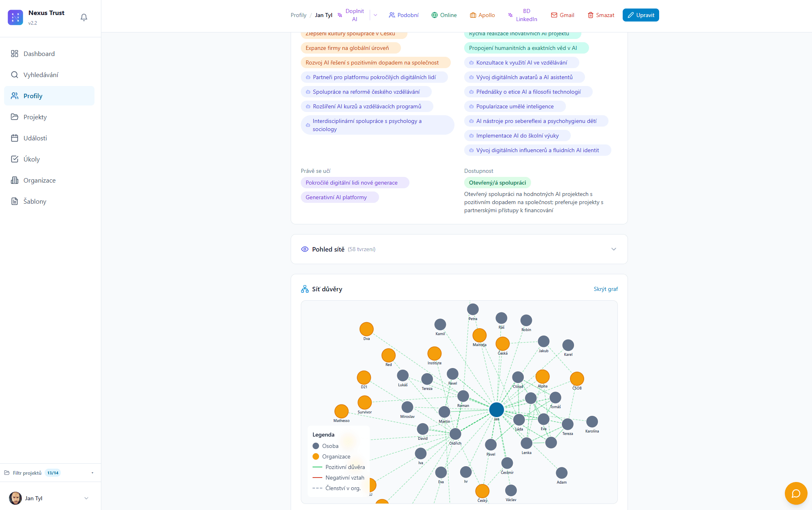Click Skrýt graf above the trust network
The height and width of the screenshot is (510, 812).
606,289
